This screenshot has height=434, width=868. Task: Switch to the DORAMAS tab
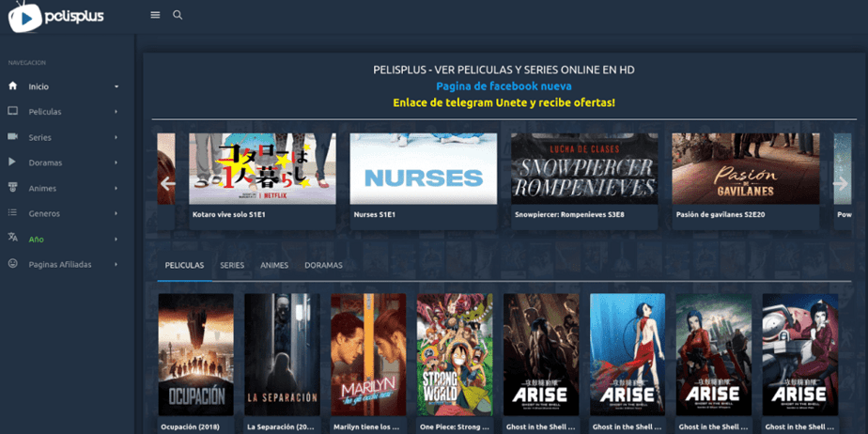point(323,265)
